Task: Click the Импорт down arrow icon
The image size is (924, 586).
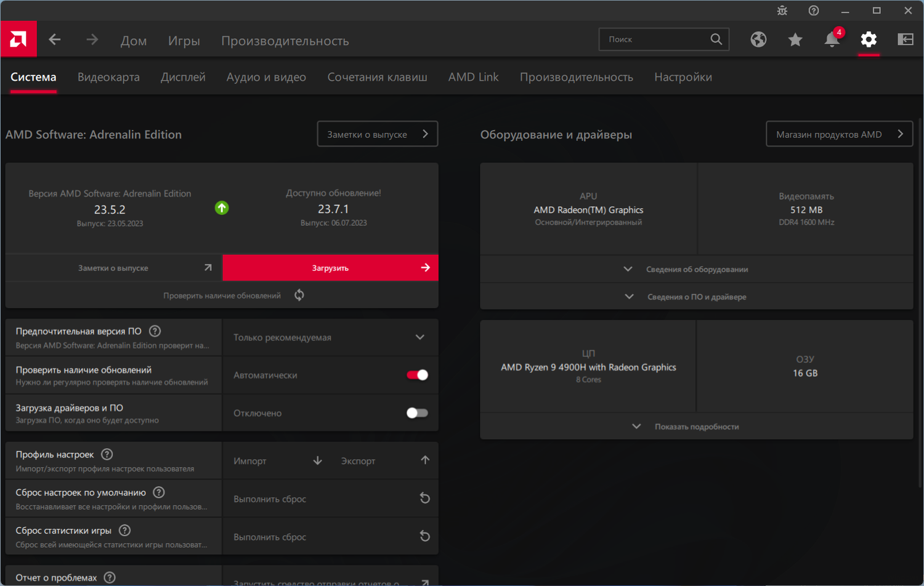Action: coord(318,460)
